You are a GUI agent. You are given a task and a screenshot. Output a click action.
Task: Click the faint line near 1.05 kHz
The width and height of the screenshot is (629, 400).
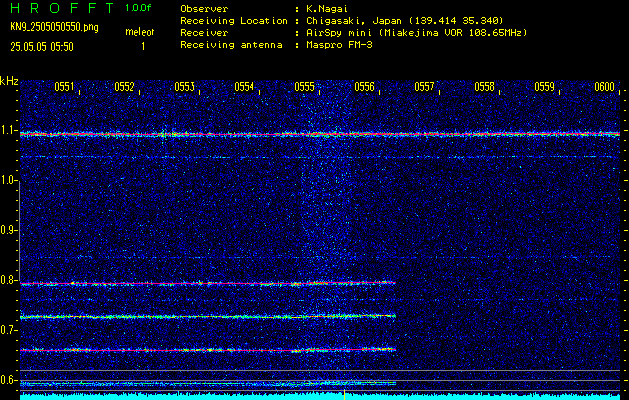(320, 157)
